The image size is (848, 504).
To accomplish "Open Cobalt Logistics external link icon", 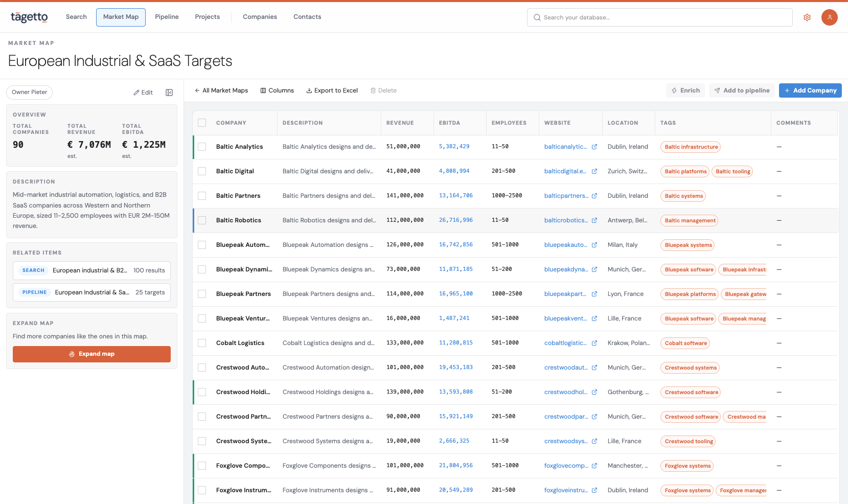I will coord(594,343).
